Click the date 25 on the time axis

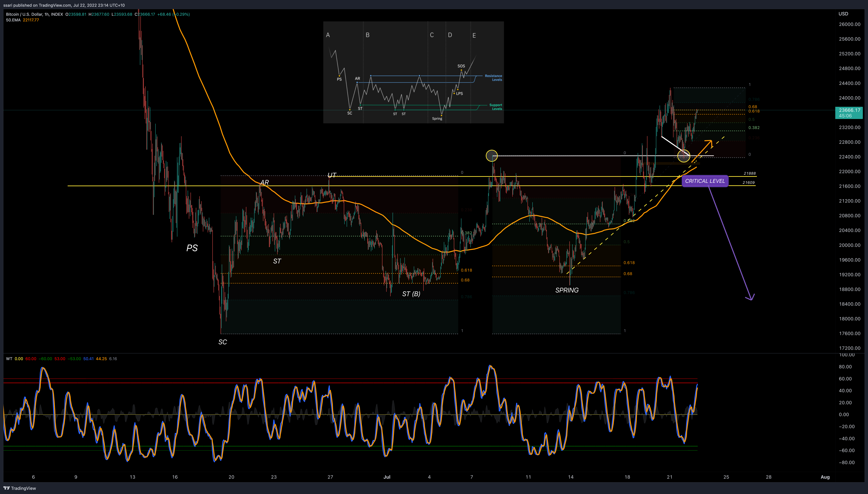pos(726,477)
